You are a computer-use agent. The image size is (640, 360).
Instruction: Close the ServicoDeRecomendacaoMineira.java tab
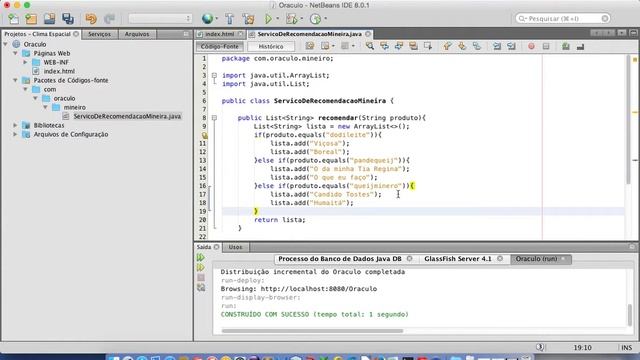tap(368, 34)
